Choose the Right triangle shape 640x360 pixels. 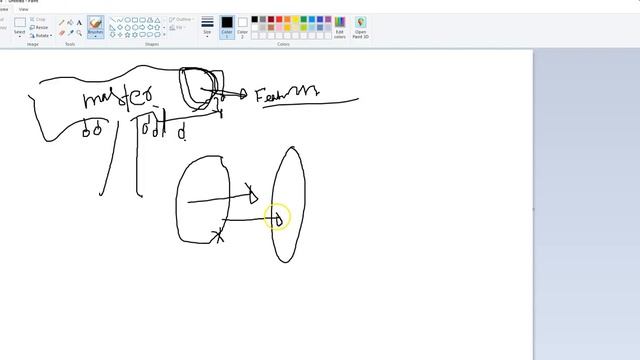[x=113, y=27]
